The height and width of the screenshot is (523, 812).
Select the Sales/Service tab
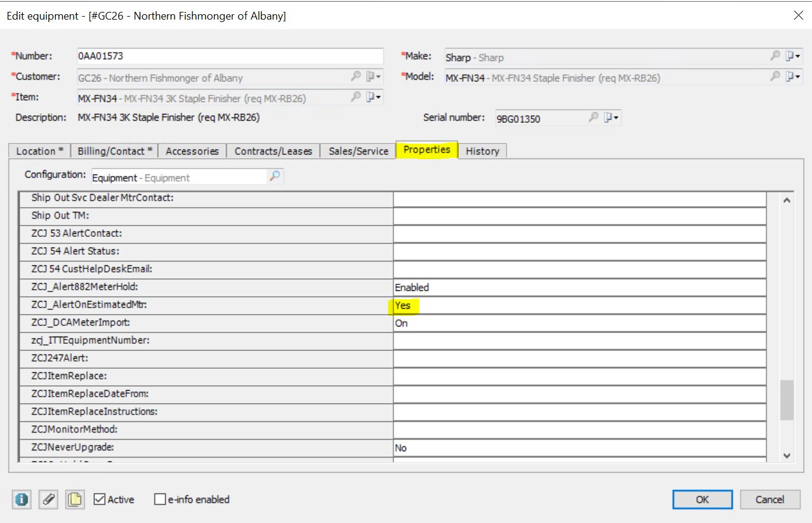(x=359, y=151)
